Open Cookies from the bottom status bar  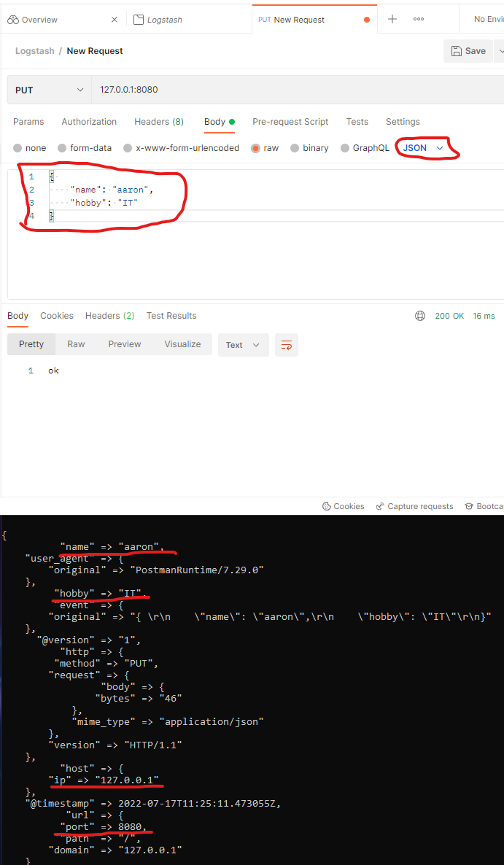click(343, 506)
